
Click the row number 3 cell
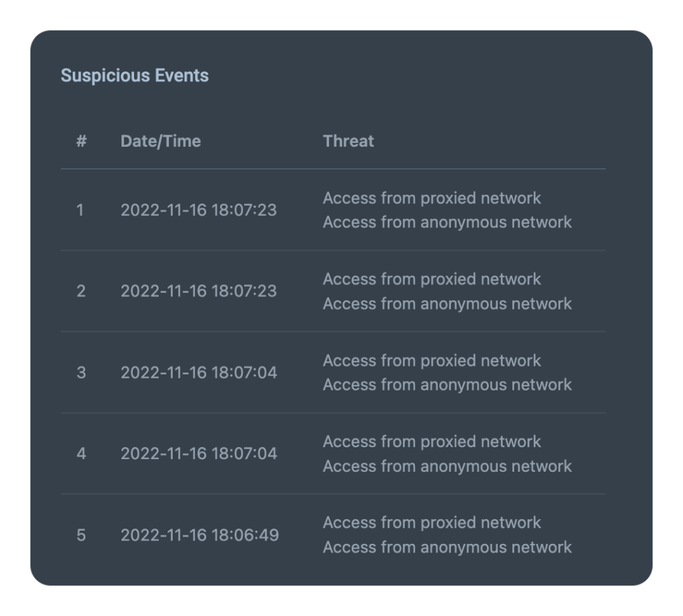pyautogui.click(x=81, y=372)
